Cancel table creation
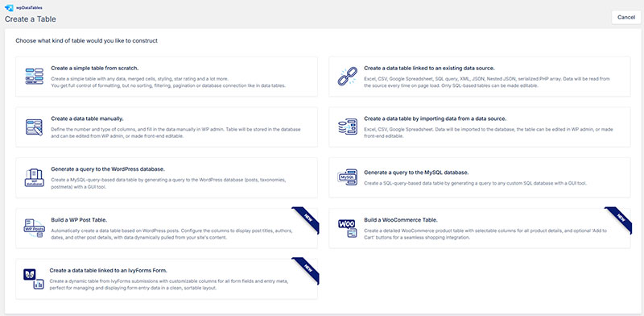Screen dimensions: 644x316 point(626,17)
